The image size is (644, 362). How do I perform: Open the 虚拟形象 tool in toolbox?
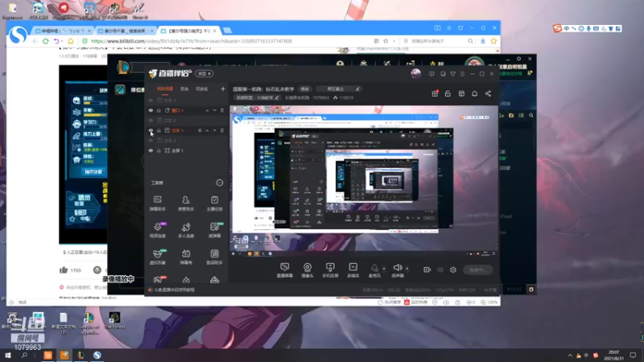(x=157, y=257)
